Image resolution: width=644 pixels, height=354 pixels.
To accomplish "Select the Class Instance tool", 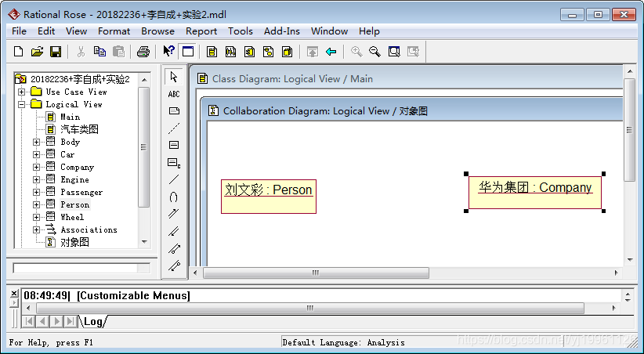I will [174, 163].
